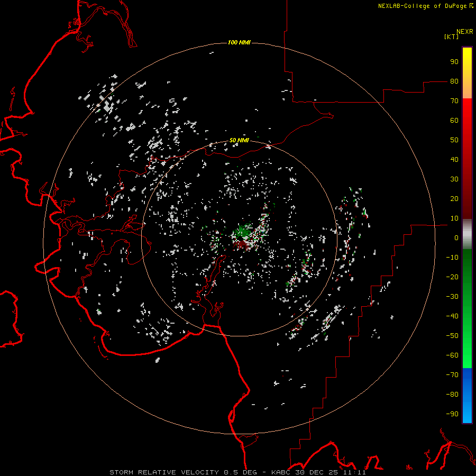Click the 90 value on the velocity scale
This screenshot has height=476, width=476.
pyautogui.click(x=454, y=62)
